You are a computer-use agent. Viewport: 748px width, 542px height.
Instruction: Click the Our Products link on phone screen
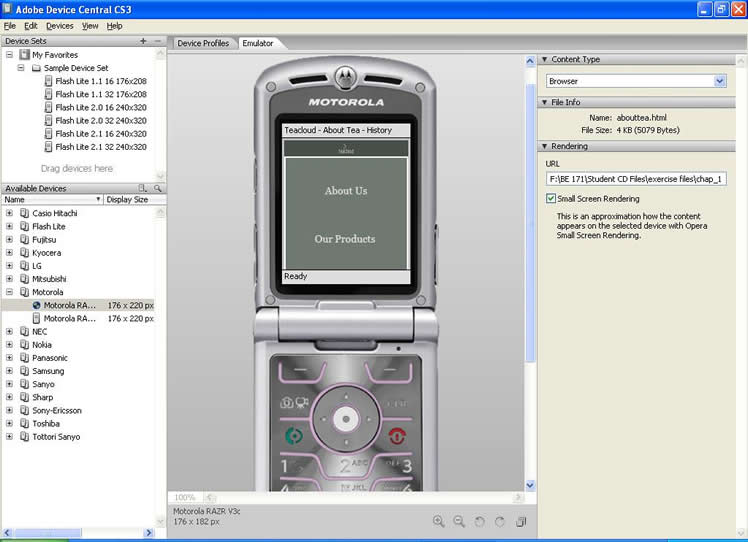[344, 239]
